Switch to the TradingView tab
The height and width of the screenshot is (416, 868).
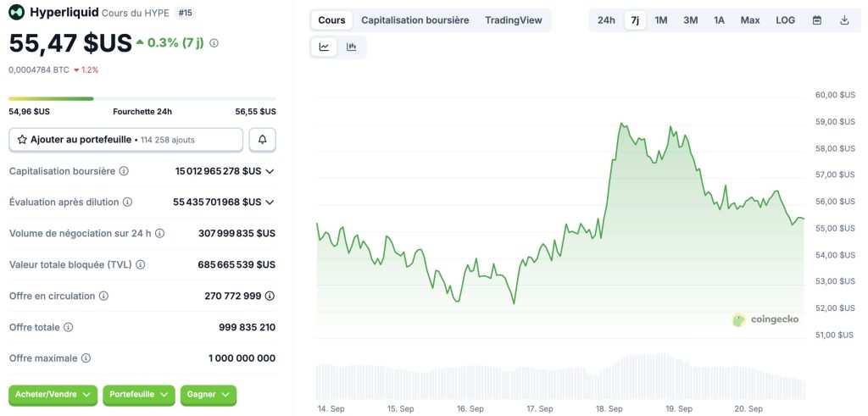(513, 20)
